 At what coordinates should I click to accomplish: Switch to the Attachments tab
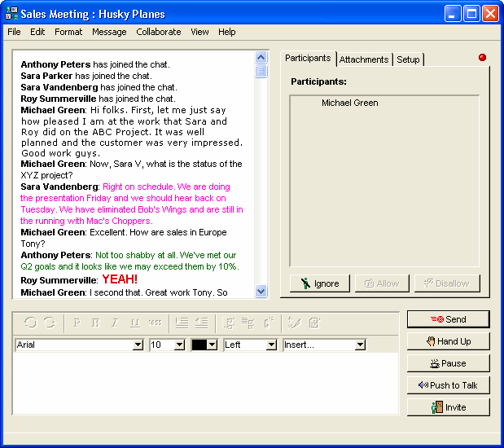(364, 59)
